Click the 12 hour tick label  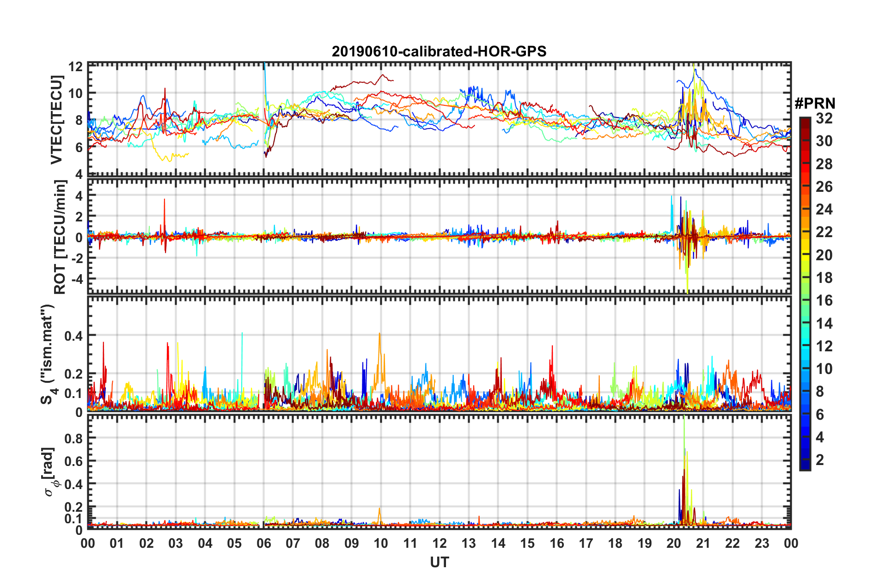tap(439, 543)
